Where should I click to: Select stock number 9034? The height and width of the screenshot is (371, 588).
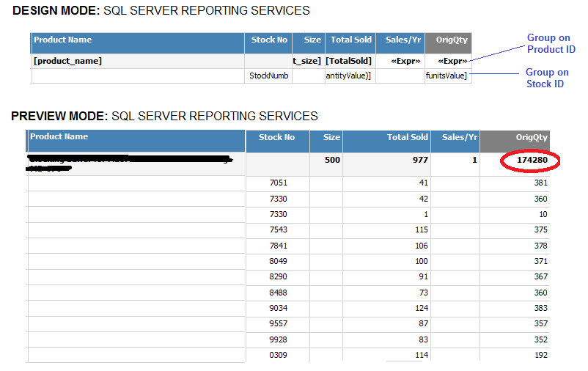point(279,308)
